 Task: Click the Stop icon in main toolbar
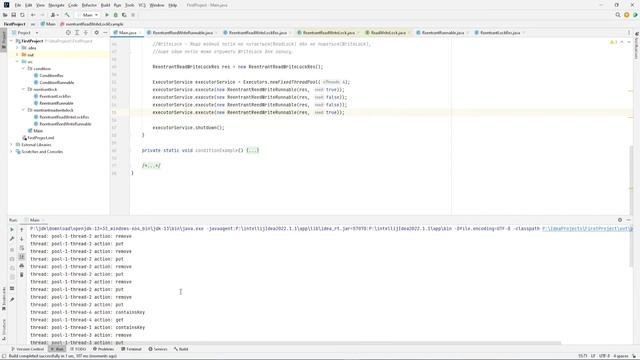pos(133,15)
